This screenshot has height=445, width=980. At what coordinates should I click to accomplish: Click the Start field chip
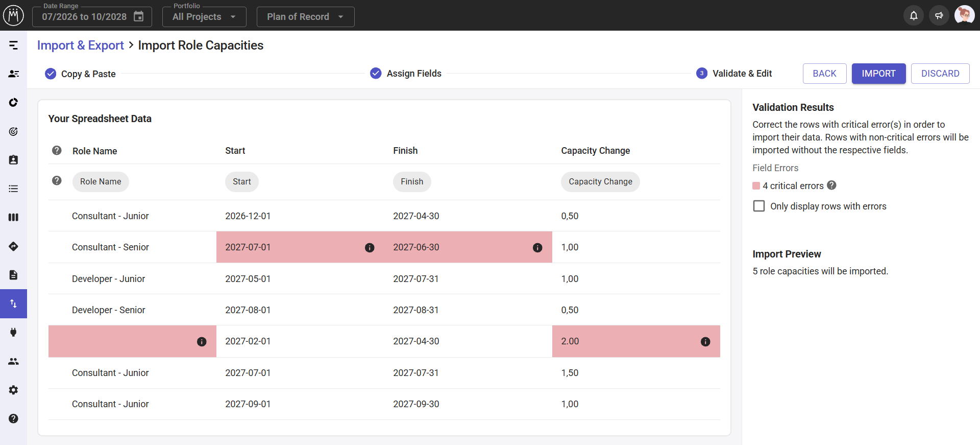coord(242,182)
